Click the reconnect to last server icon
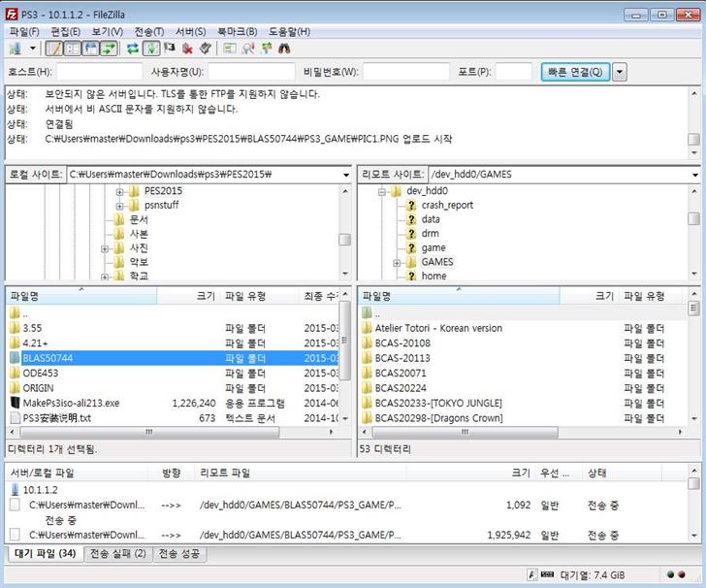The width and height of the screenshot is (706, 588). pyautogui.click(x=205, y=48)
